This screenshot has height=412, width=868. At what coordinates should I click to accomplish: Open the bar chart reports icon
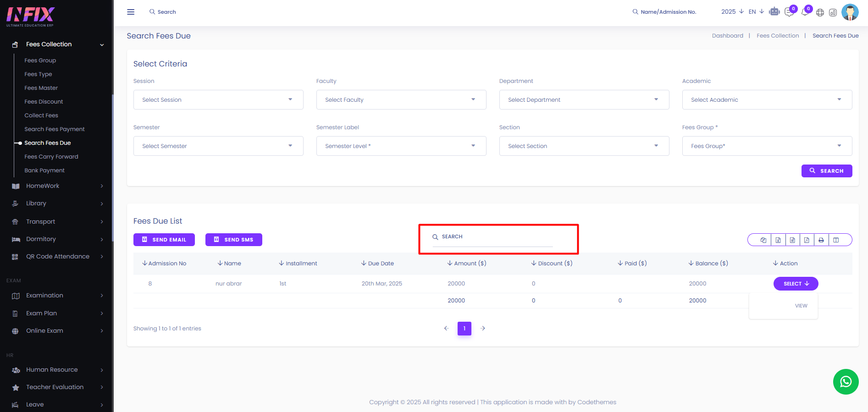[x=833, y=12]
